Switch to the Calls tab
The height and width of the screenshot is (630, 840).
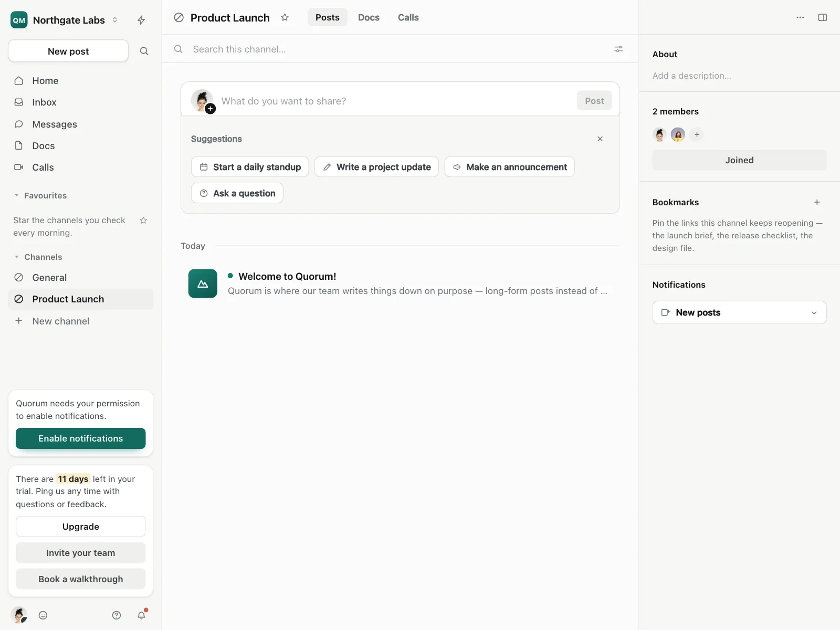pos(408,17)
